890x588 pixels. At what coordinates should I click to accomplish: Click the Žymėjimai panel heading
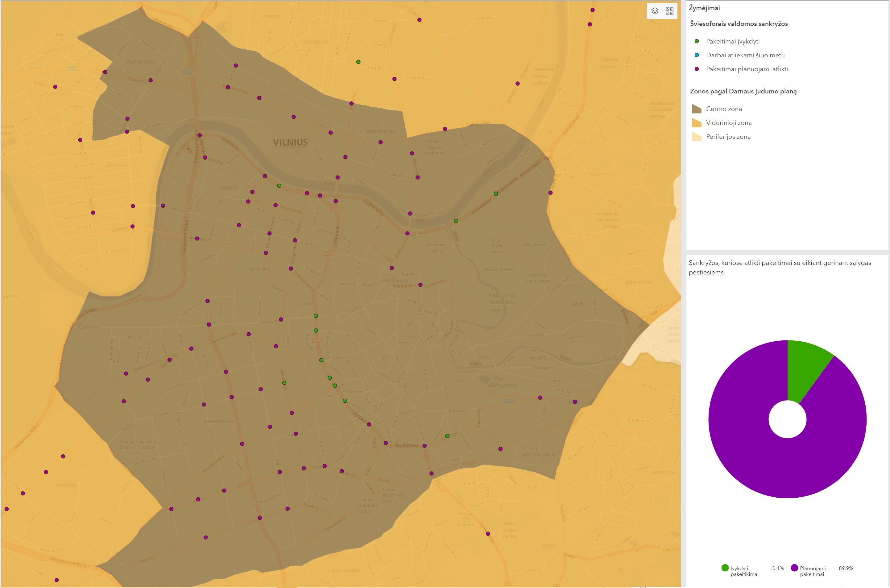tap(704, 8)
